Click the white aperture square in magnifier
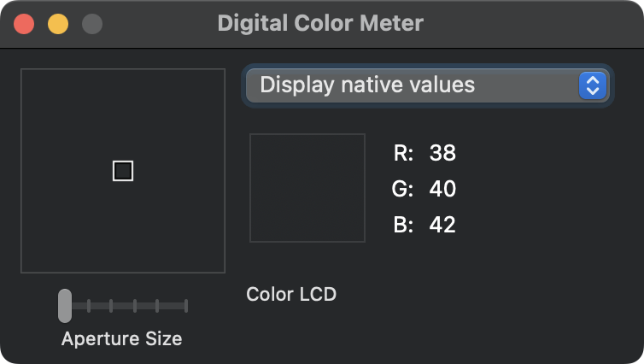The width and height of the screenshot is (644, 364). click(123, 171)
